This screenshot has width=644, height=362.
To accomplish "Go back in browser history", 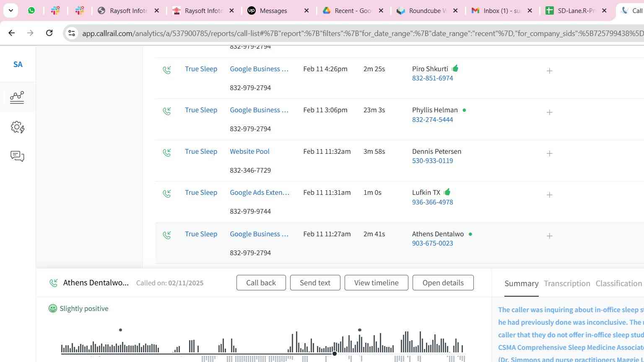I will point(11,33).
